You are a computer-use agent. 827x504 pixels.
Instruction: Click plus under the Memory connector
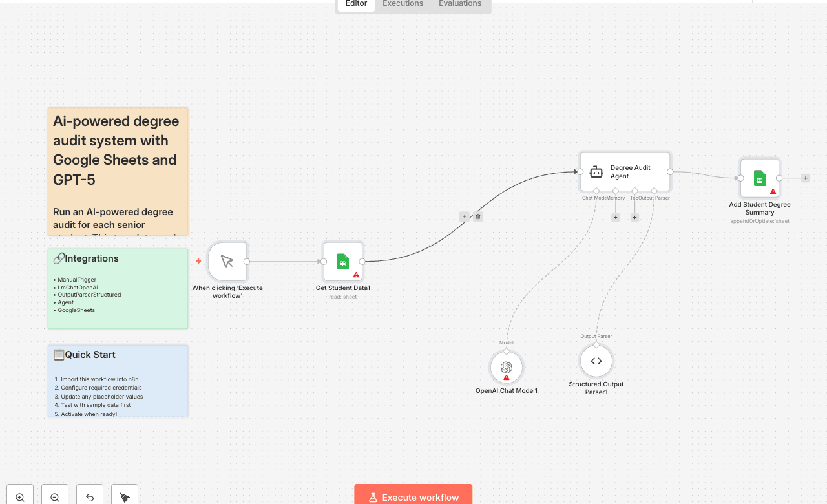[x=615, y=217]
